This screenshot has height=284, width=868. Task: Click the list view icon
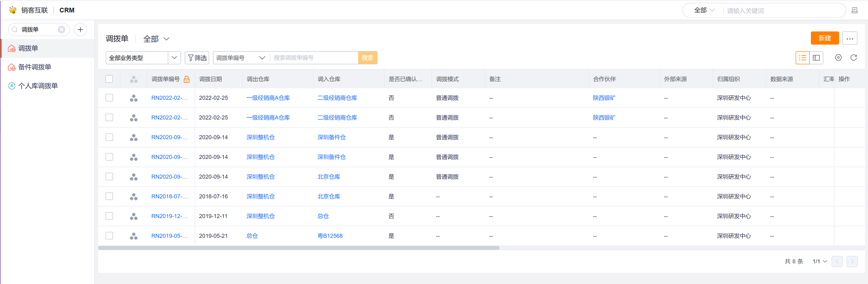tap(802, 58)
